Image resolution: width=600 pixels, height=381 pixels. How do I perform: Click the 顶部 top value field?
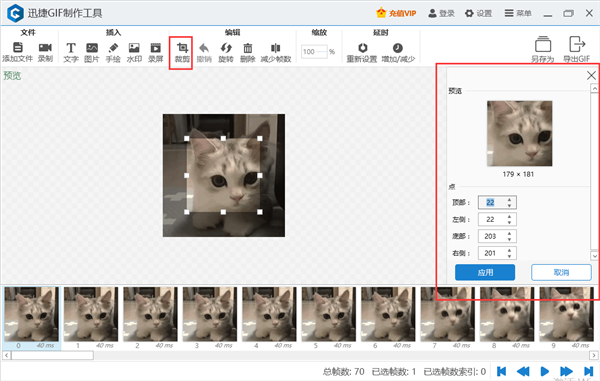pos(497,202)
